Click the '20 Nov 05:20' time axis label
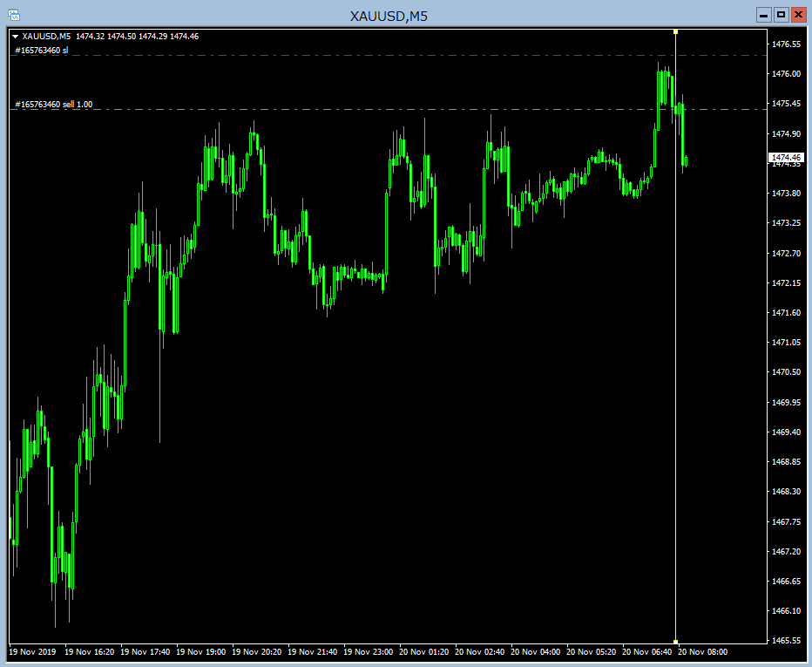The image size is (812, 667). [592, 652]
